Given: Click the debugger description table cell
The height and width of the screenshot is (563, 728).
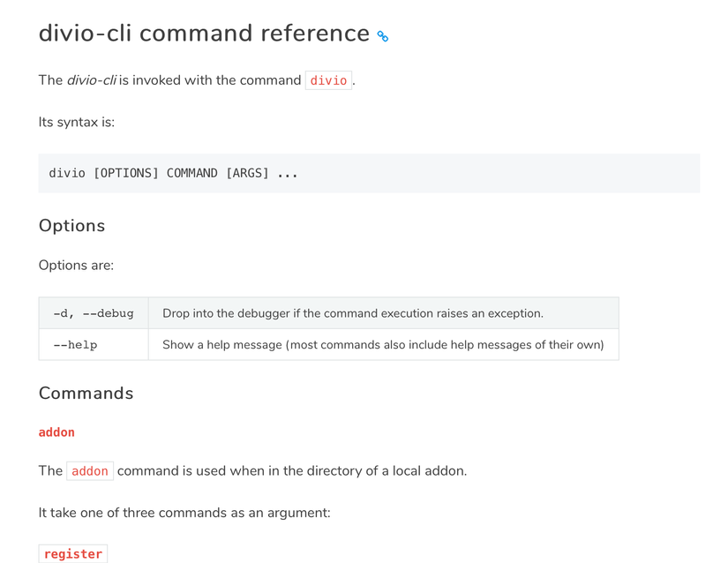Looking at the screenshot, I should [x=384, y=313].
